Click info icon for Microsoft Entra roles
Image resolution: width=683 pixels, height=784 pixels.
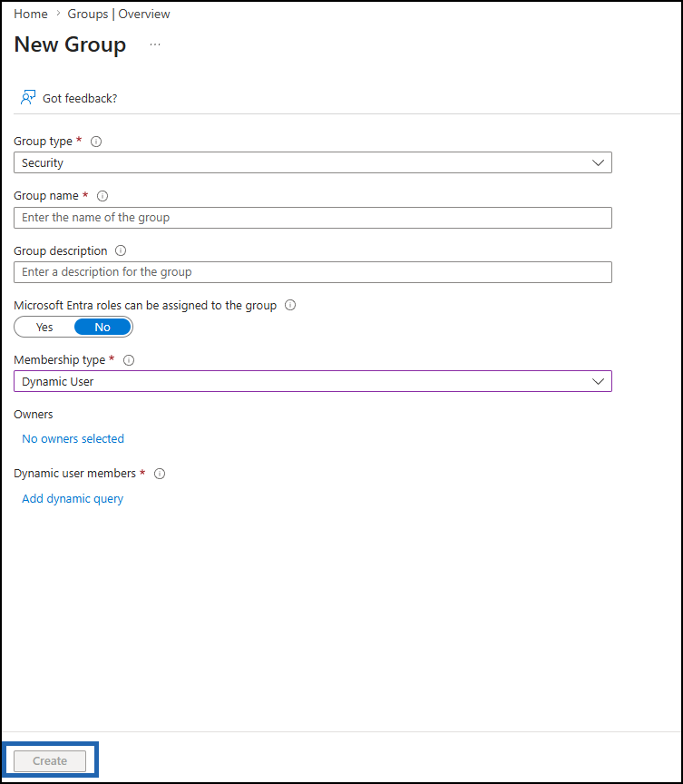(x=290, y=305)
